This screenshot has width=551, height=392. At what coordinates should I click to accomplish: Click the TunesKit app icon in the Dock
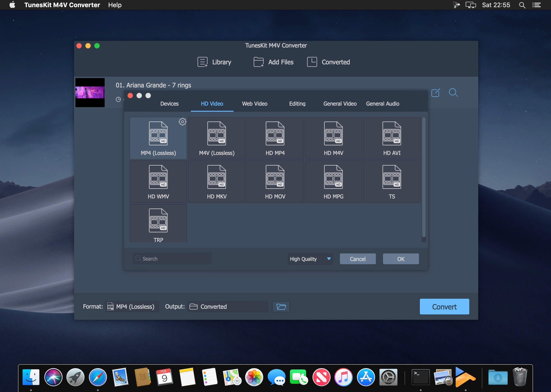[465, 377]
